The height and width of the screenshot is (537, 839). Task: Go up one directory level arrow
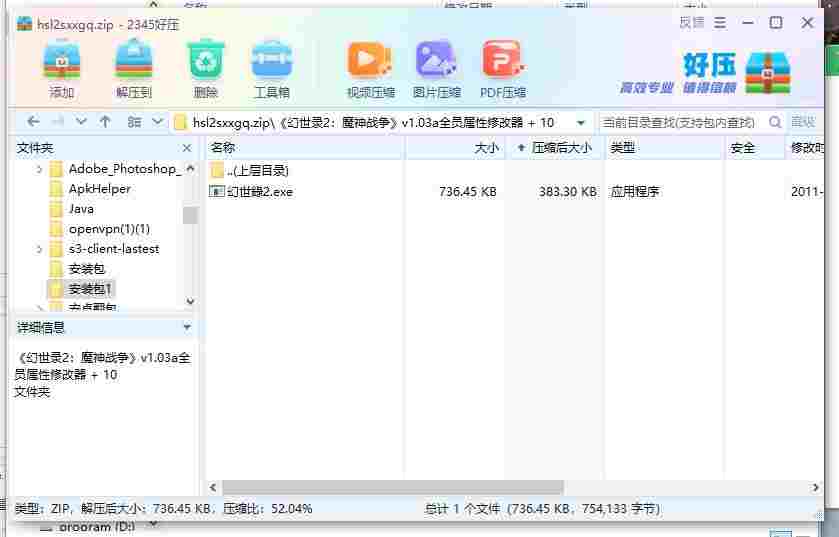pos(105,122)
